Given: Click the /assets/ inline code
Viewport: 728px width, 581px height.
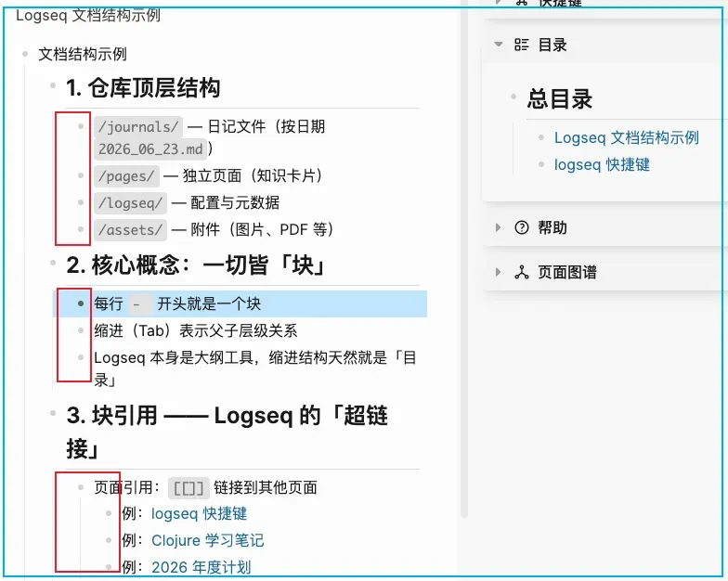Looking at the screenshot, I should pos(130,230).
